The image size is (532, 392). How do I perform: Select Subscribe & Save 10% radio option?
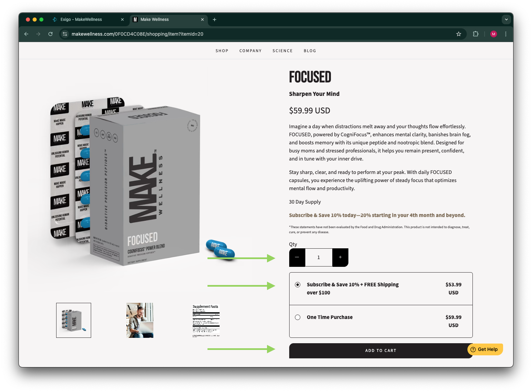click(x=298, y=285)
